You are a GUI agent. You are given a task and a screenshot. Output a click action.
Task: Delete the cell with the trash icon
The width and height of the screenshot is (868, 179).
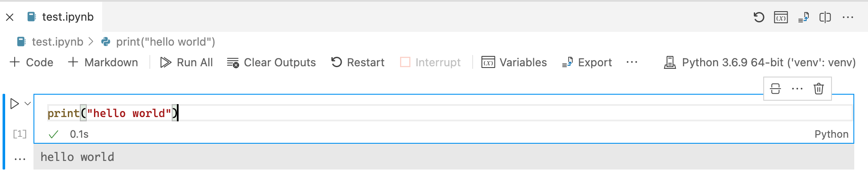coord(819,89)
